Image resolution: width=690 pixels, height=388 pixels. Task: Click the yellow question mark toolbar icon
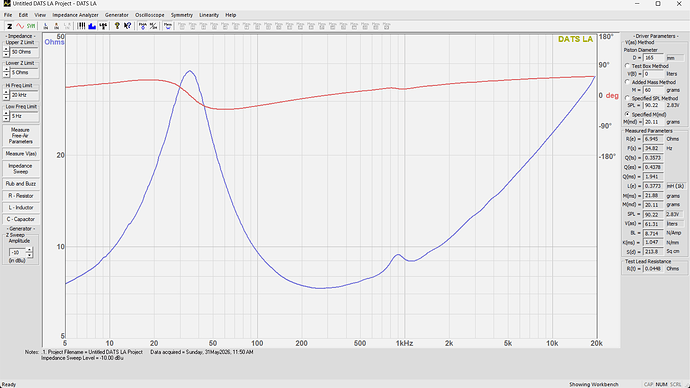click(x=117, y=26)
